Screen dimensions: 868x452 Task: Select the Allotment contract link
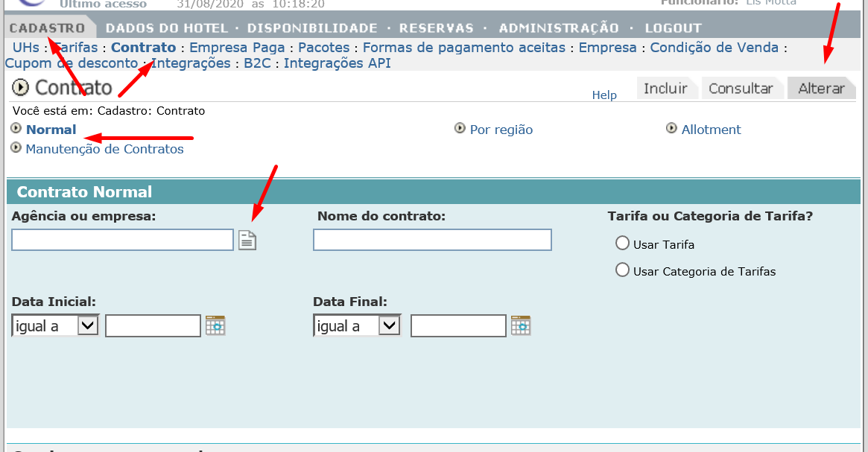click(x=711, y=130)
